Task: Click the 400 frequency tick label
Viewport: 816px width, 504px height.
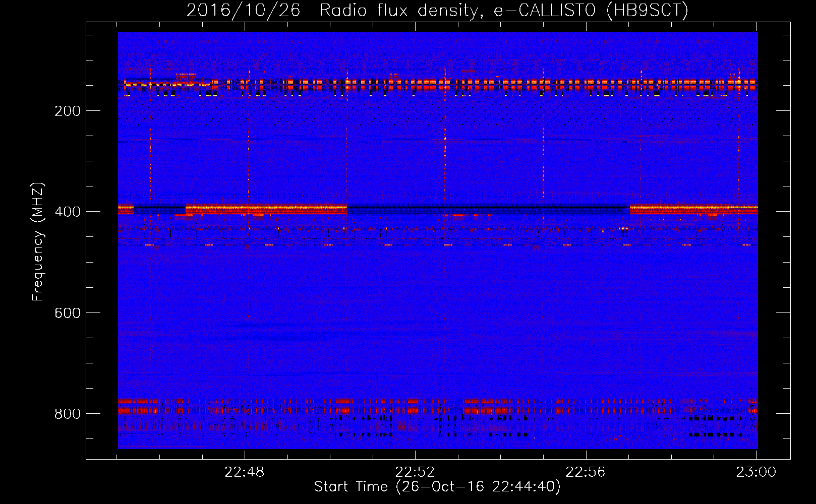Action: coord(68,212)
